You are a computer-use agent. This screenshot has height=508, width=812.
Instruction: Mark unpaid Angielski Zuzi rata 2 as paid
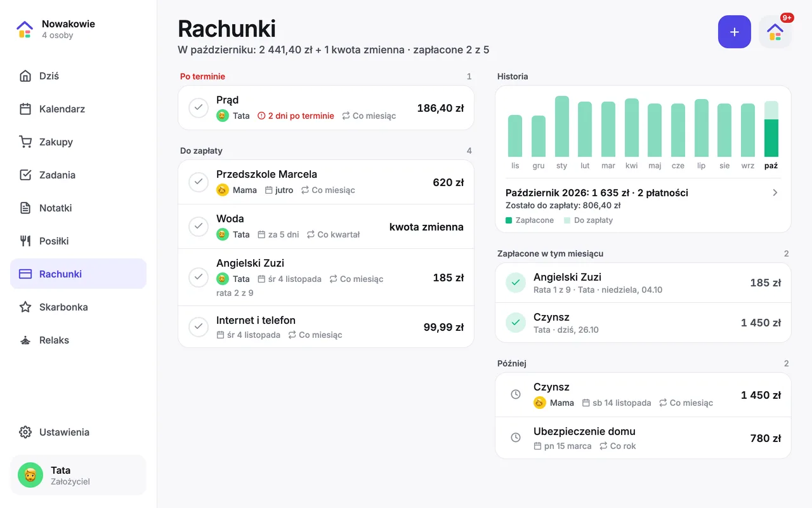pos(199,277)
